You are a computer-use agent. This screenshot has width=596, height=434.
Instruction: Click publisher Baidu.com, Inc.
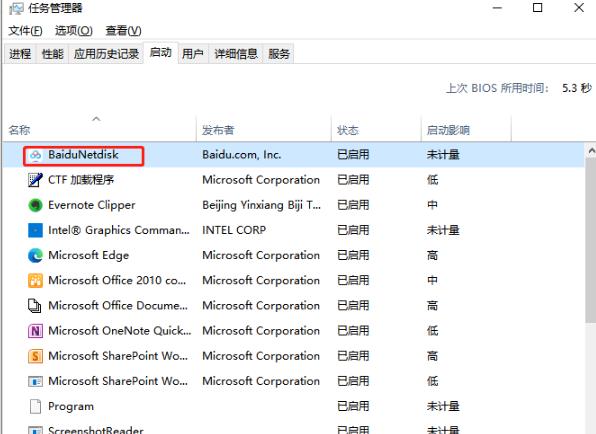pos(241,155)
